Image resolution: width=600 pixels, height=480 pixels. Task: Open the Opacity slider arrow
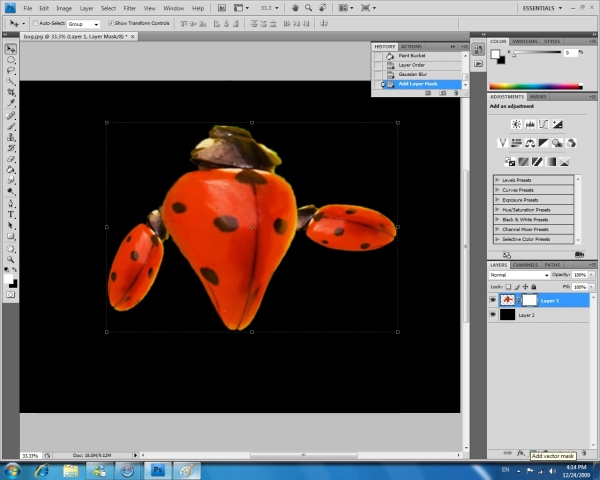point(592,275)
